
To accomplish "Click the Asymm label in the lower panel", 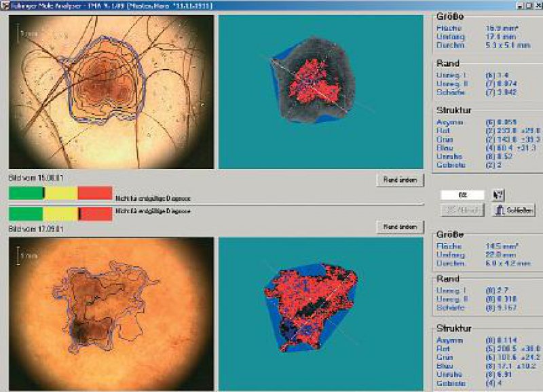I will pos(450,340).
